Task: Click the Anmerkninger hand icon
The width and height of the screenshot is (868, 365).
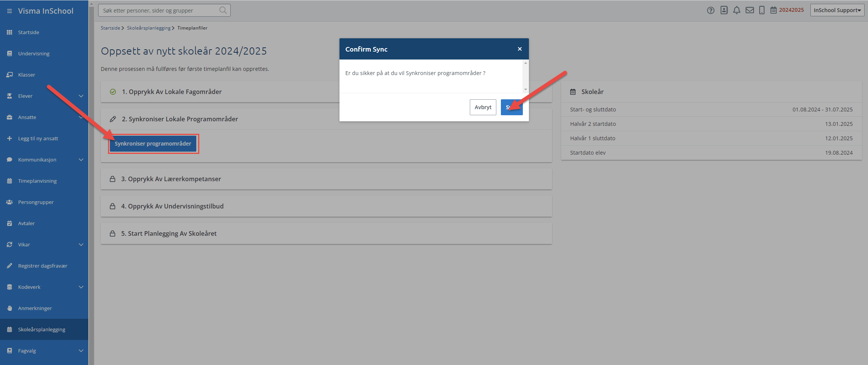Action: [x=9, y=308]
